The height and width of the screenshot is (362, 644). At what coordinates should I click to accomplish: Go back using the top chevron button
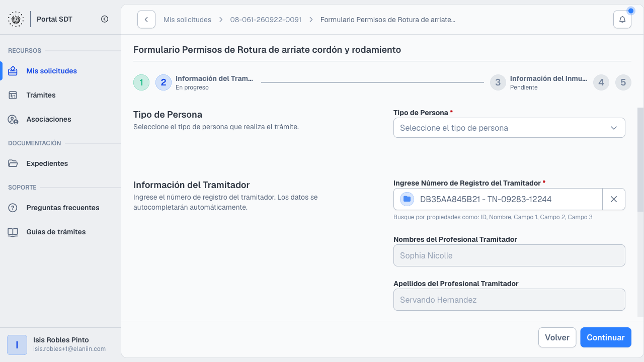point(146,20)
